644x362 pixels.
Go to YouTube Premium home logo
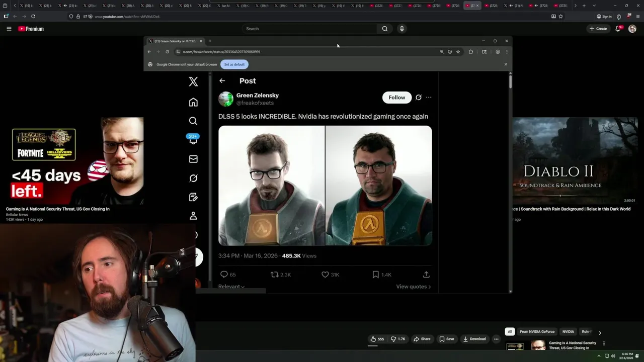[31, 29]
